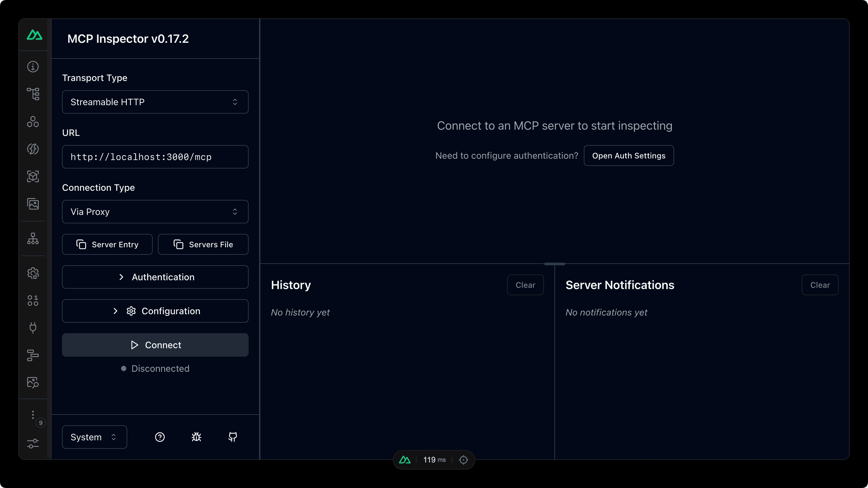Viewport: 868px width, 488px height.
Task: Click the help question mark icon
Action: tap(160, 437)
